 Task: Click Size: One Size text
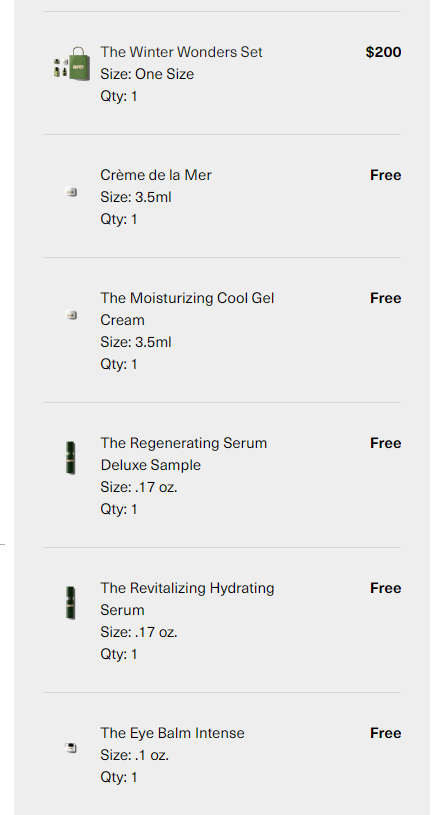147,74
